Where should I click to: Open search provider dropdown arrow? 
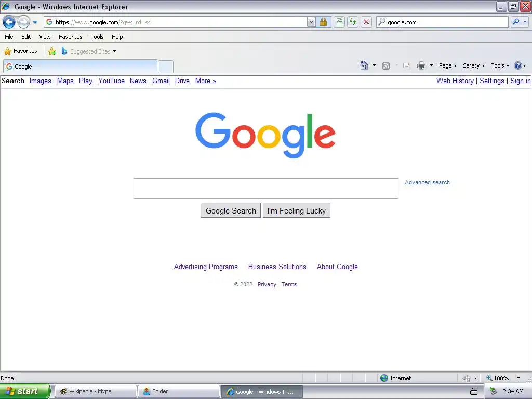coord(525,22)
